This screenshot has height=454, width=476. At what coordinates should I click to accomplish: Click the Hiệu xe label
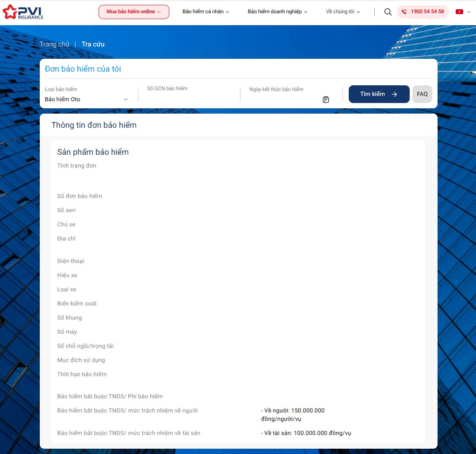67,275
